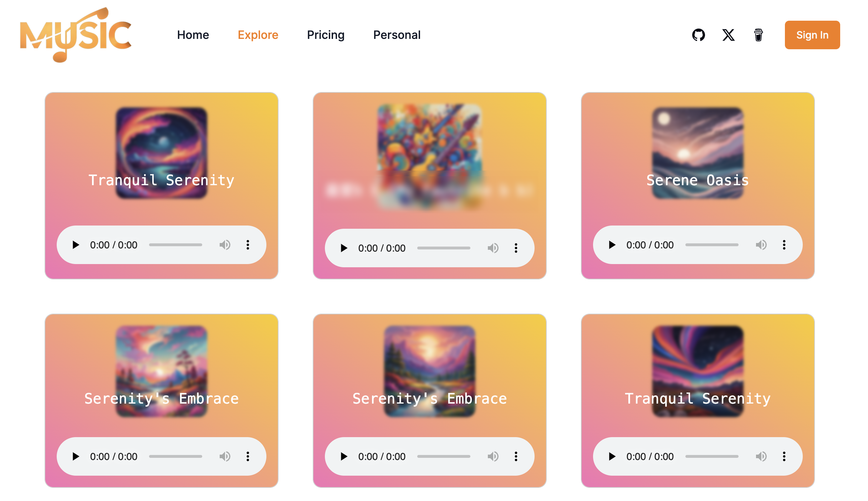Play the blurred-title middle top track
This screenshot has width=868, height=501.
(344, 248)
